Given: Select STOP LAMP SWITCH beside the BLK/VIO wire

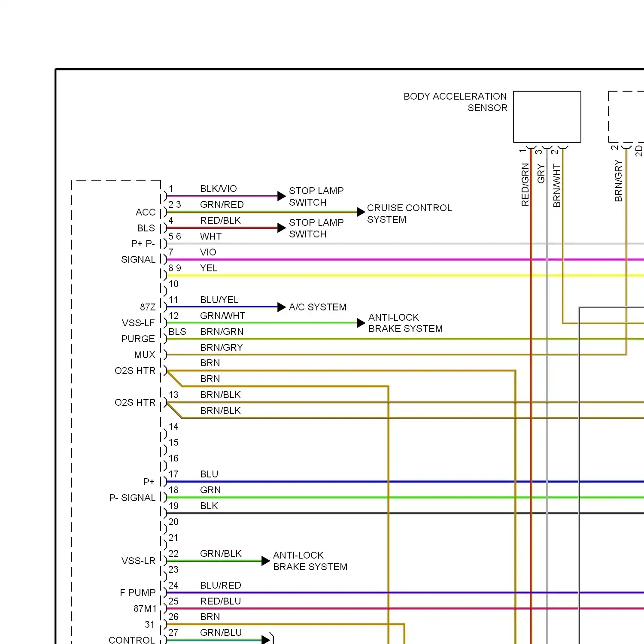Looking at the screenshot, I should click(x=316, y=196).
